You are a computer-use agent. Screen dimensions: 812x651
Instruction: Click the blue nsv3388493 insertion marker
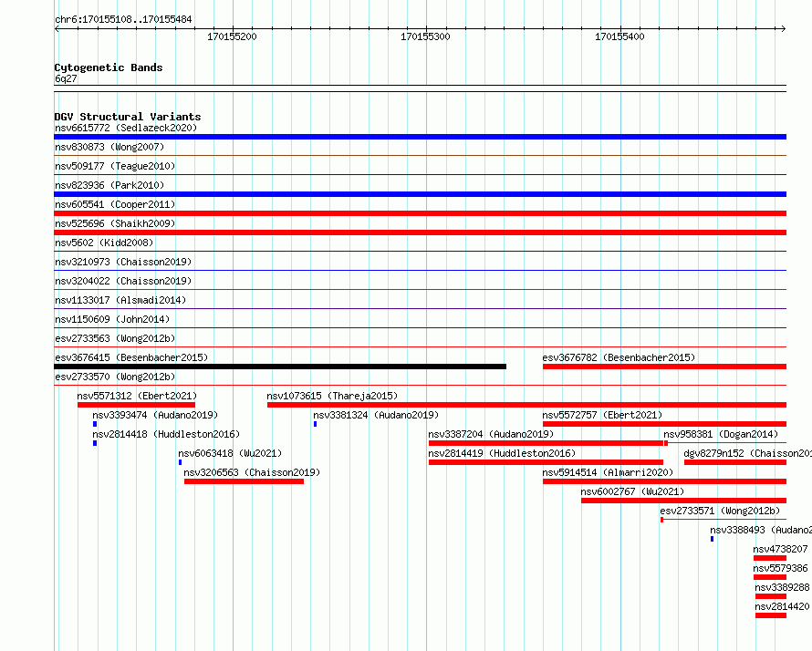coord(712,539)
